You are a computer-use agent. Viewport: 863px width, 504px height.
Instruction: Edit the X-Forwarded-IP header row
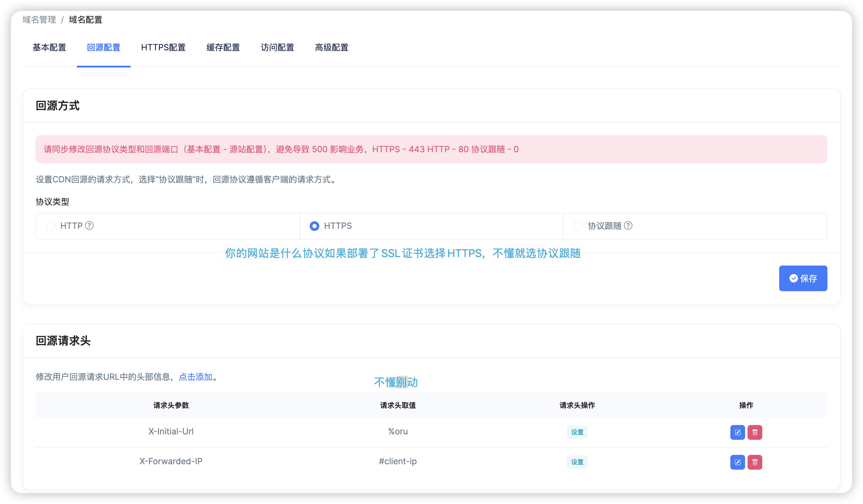click(737, 462)
